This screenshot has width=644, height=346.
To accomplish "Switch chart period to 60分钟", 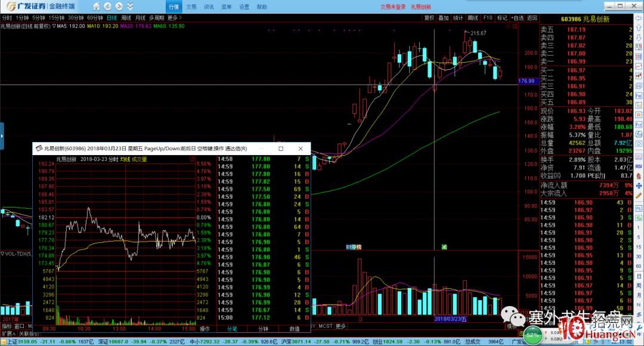I will pyautogui.click(x=95, y=18).
